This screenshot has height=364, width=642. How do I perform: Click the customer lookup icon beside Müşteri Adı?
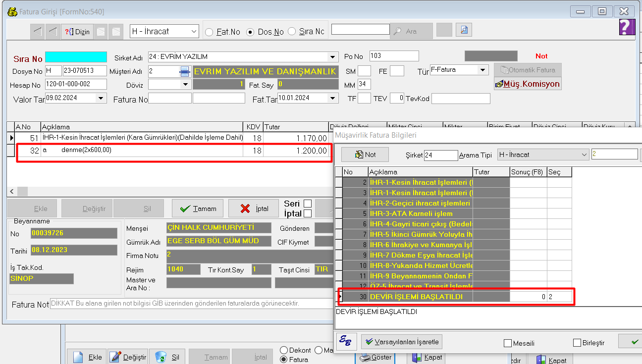click(x=184, y=71)
